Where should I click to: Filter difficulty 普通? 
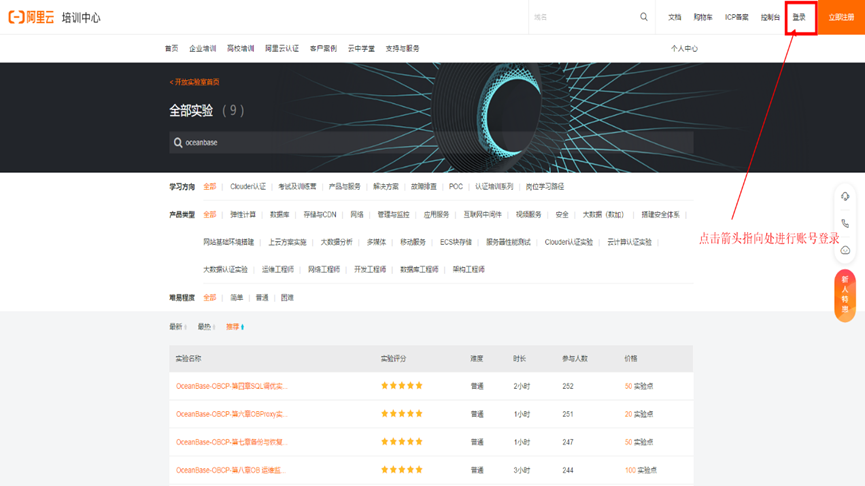(x=262, y=298)
